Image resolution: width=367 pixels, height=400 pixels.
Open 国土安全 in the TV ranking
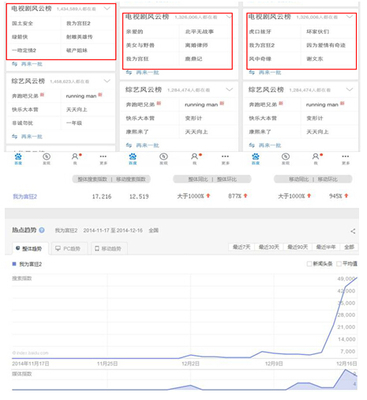tap(22, 23)
